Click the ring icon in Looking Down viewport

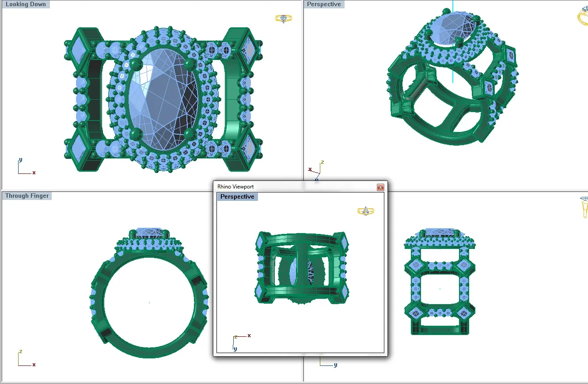coord(283,19)
